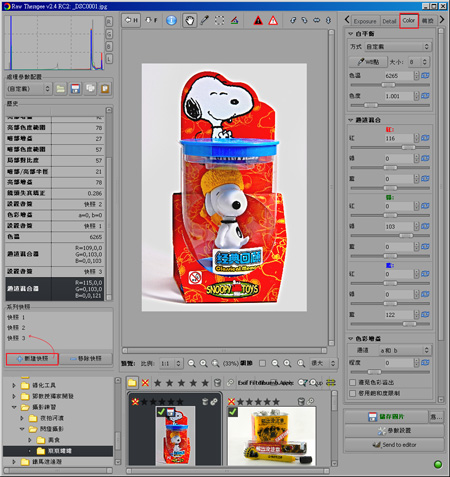This screenshot has height=477, width=450.
Task: Collapse the 白平衡 white balance section
Action: click(351, 34)
